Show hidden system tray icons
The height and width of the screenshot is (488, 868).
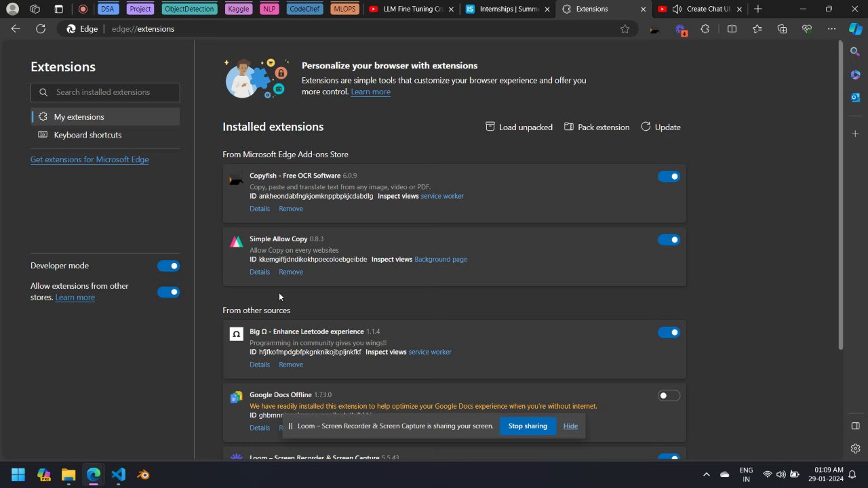coord(706,474)
